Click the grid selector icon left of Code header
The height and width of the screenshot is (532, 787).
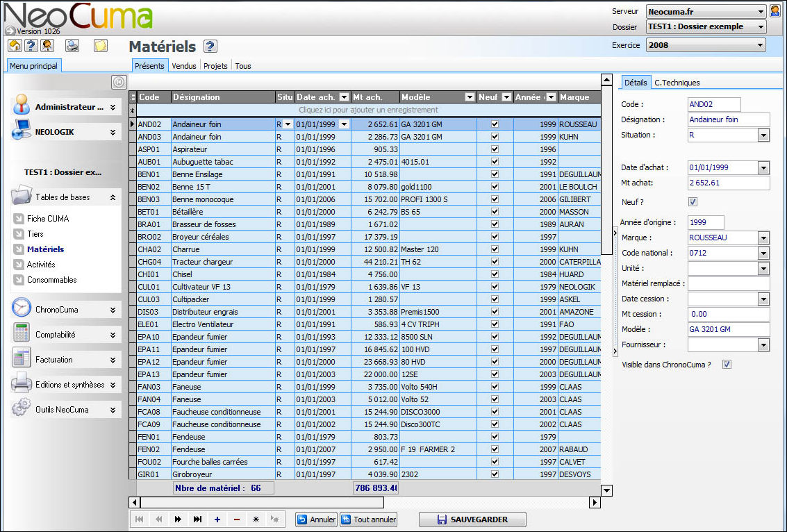[133, 97]
